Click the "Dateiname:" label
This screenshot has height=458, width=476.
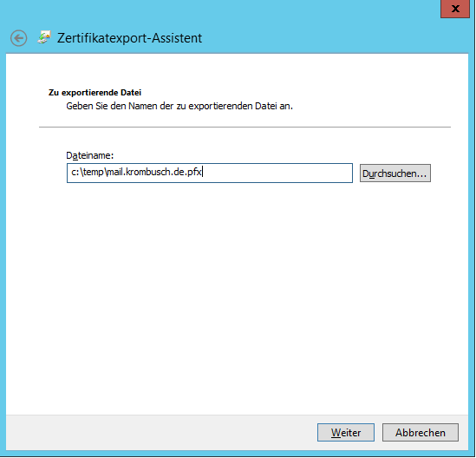[x=90, y=155]
